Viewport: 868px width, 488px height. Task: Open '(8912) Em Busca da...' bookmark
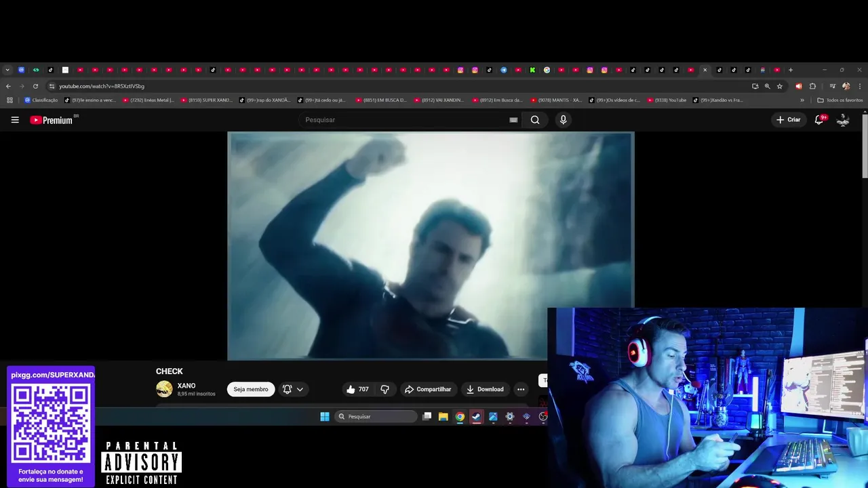pos(498,100)
